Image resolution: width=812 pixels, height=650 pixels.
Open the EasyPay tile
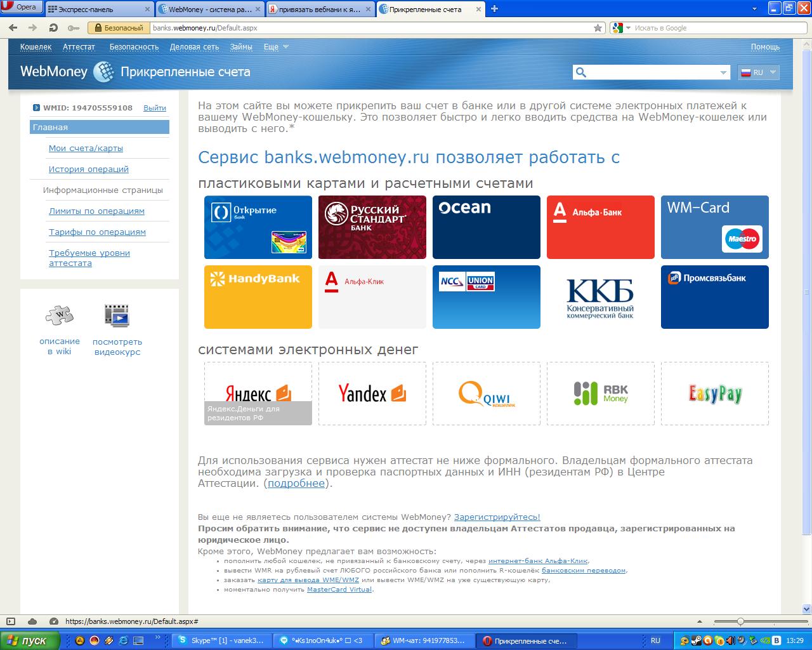coord(715,394)
